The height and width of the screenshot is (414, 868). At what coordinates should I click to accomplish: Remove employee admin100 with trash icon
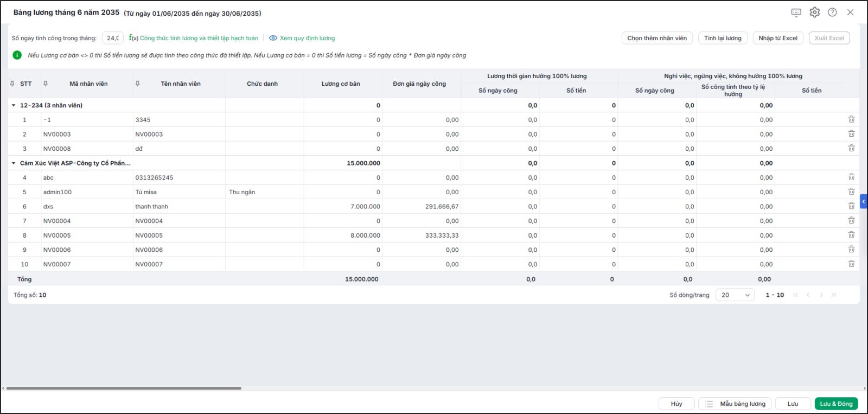[851, 192]
